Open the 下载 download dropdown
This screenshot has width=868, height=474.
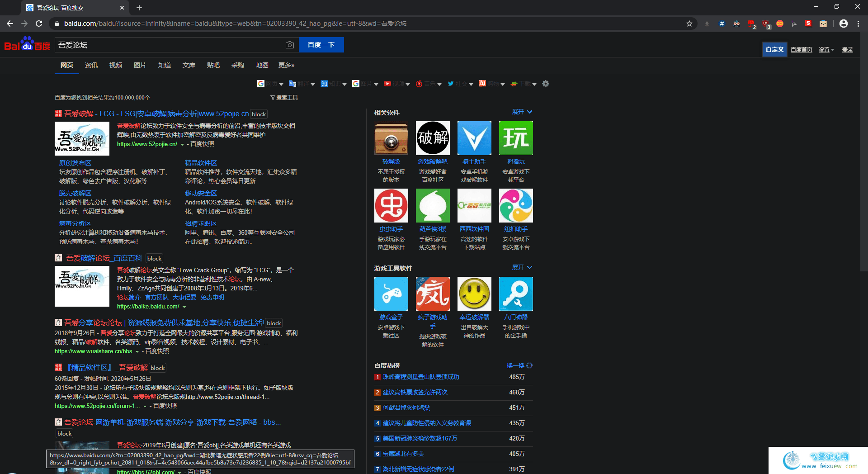(x=524, y=84)
